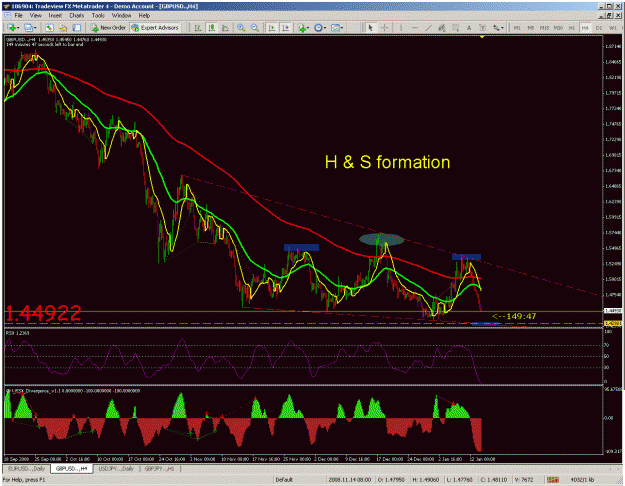Select the Cursor arrow tool
Image resolution: width=625 pixels, height=486 pixels.
(x=370, y=28)
